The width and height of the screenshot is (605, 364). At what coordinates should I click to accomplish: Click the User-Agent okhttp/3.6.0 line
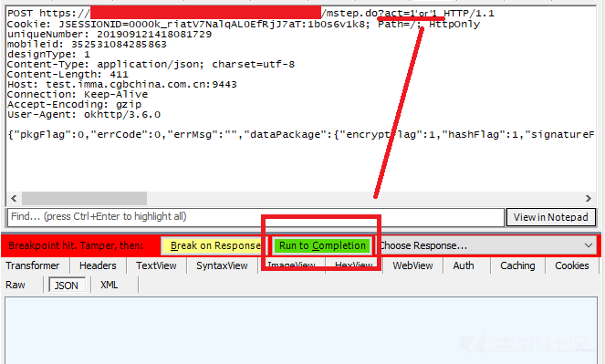(x=84, y=115)
